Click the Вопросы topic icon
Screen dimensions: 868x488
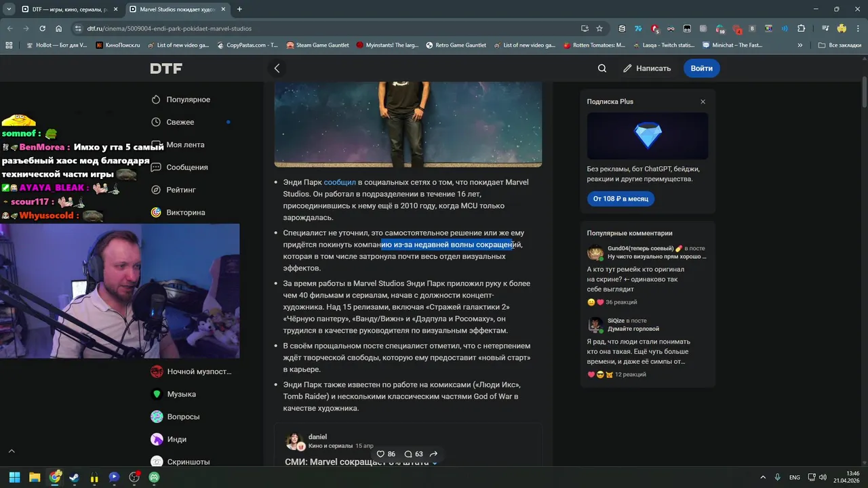tap(157, 417)
